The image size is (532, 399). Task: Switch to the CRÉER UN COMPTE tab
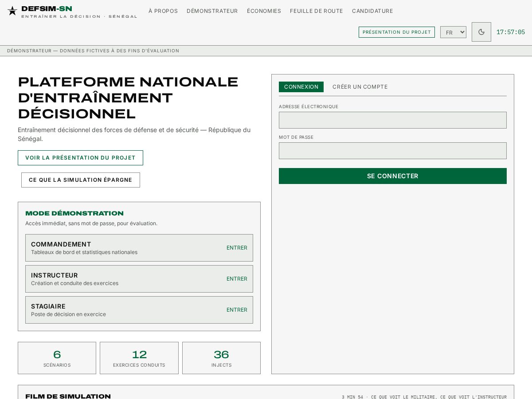pos(360,87)
